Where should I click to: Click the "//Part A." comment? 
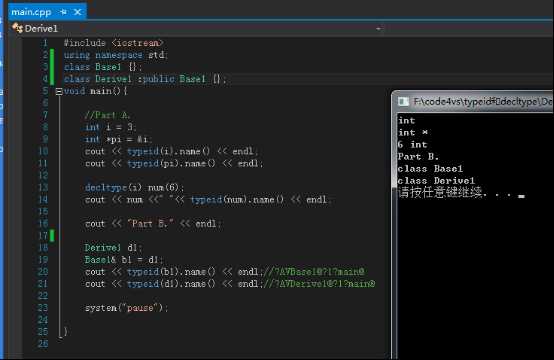pos(107,115)
